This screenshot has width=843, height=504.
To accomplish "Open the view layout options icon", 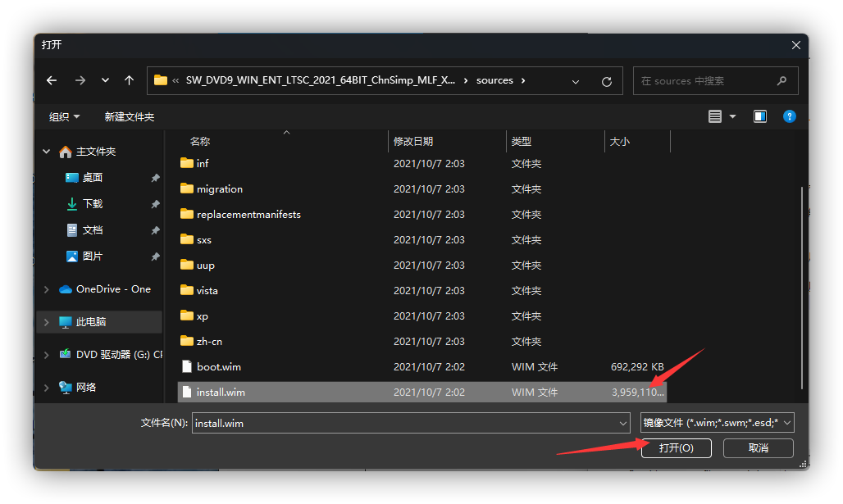I will pyautogui.click(x=715, y=116).
